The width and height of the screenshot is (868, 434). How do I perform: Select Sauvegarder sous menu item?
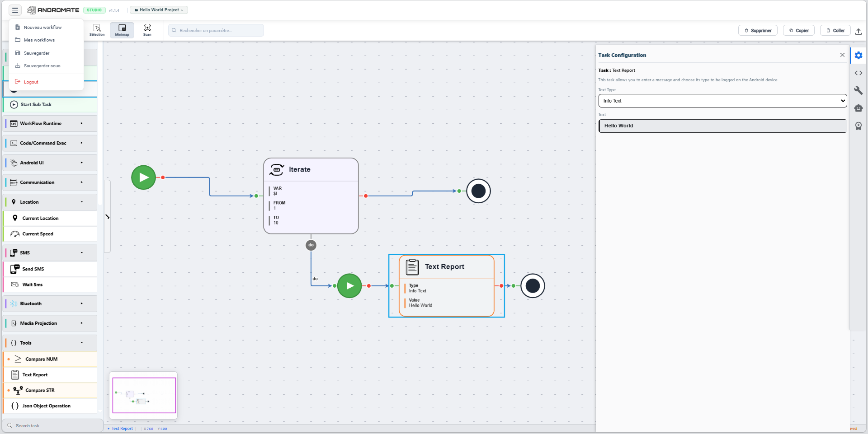(x=42, y=66)
